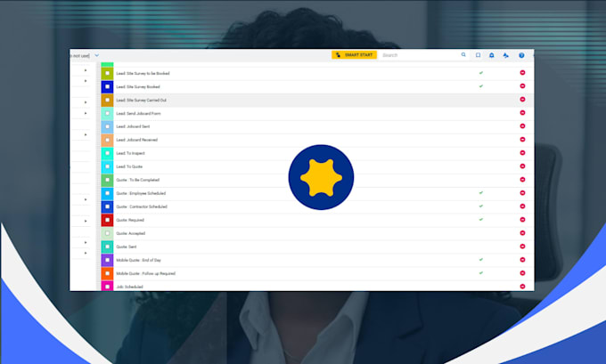606x364 pixels.
Task: Expand the chevron dropdown next to 'not use]'
Action: pyautogui.click(x=96, y=55)
